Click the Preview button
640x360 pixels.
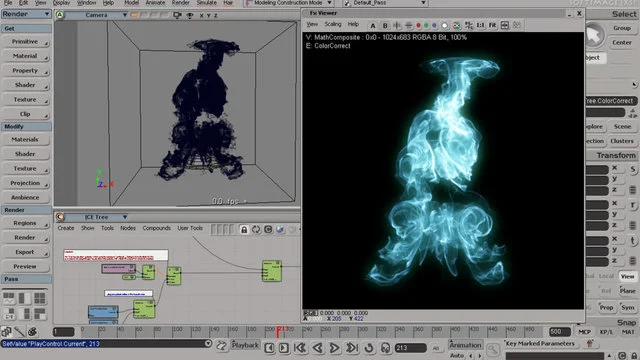coord(26,267)
